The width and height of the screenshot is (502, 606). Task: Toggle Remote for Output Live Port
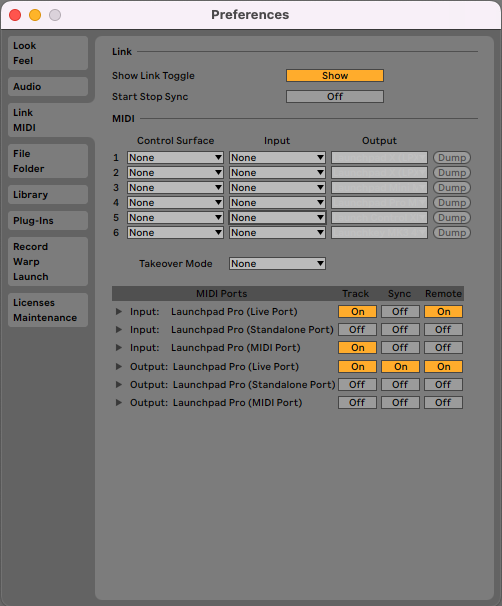point(443,366)
